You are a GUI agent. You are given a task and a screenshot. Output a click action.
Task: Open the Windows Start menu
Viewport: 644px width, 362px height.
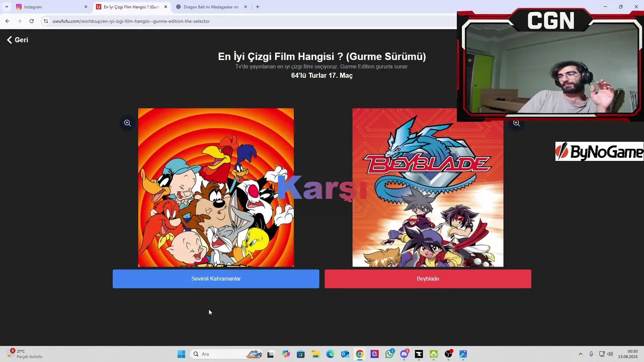tap(181, 354)
